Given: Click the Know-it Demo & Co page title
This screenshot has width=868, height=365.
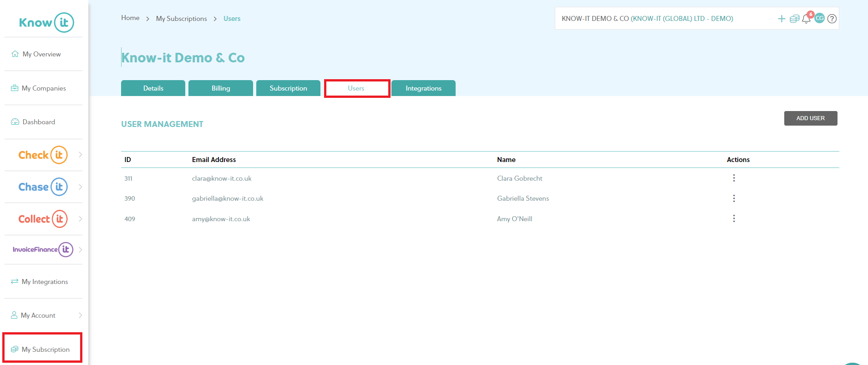Looking at the screenshot, I should coord(183,58).
